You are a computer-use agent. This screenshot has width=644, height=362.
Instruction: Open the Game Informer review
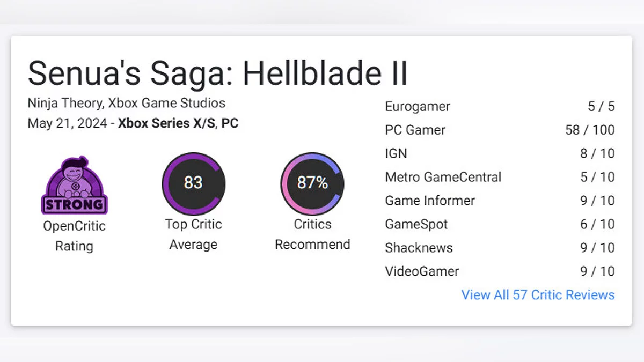[x=430, y=201]
